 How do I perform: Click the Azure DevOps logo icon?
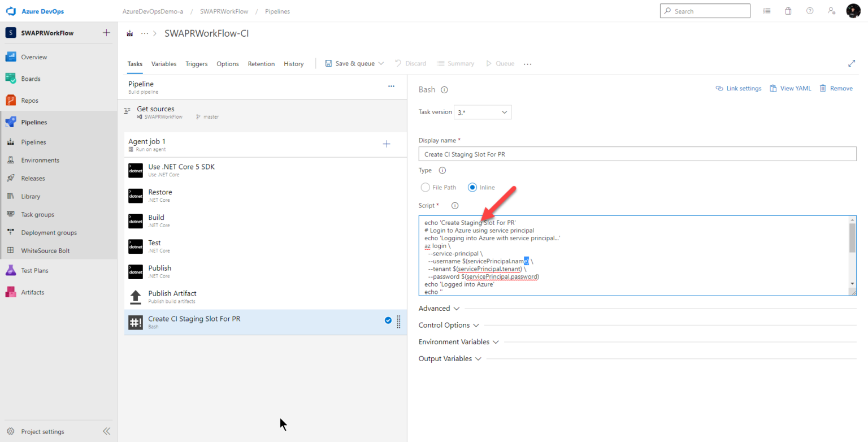point(11,11)
